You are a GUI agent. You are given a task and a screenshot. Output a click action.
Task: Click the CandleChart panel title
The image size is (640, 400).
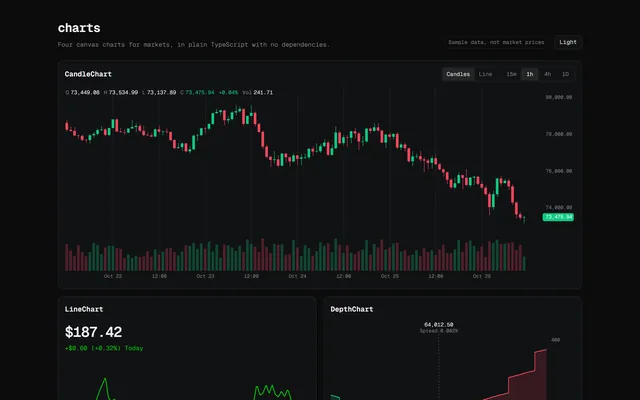(x=88, y=74)
